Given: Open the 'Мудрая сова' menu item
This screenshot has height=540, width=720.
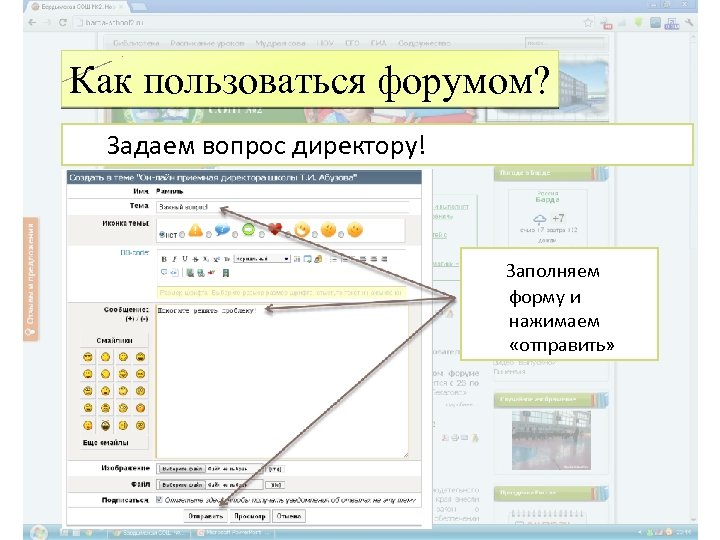Looking at the screenshot, I should [280, 43].
